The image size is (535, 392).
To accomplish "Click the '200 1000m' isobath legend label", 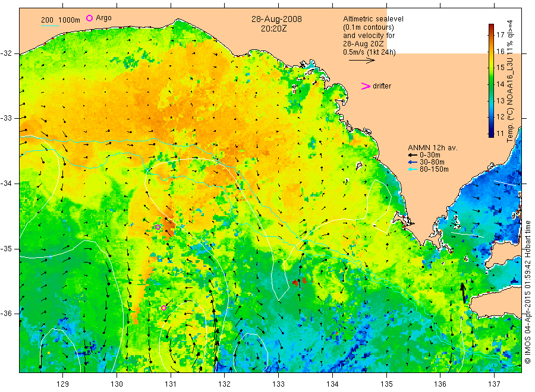I will (x=61, y=20).
